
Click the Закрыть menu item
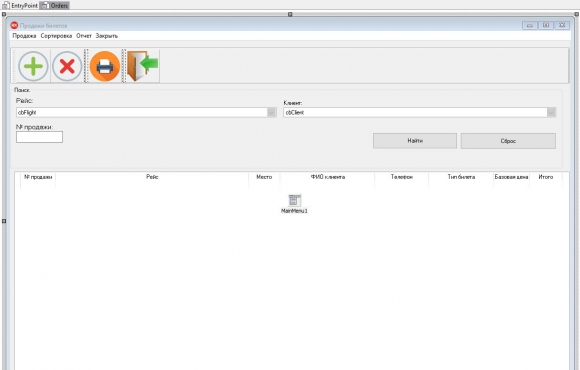[107, 36]
